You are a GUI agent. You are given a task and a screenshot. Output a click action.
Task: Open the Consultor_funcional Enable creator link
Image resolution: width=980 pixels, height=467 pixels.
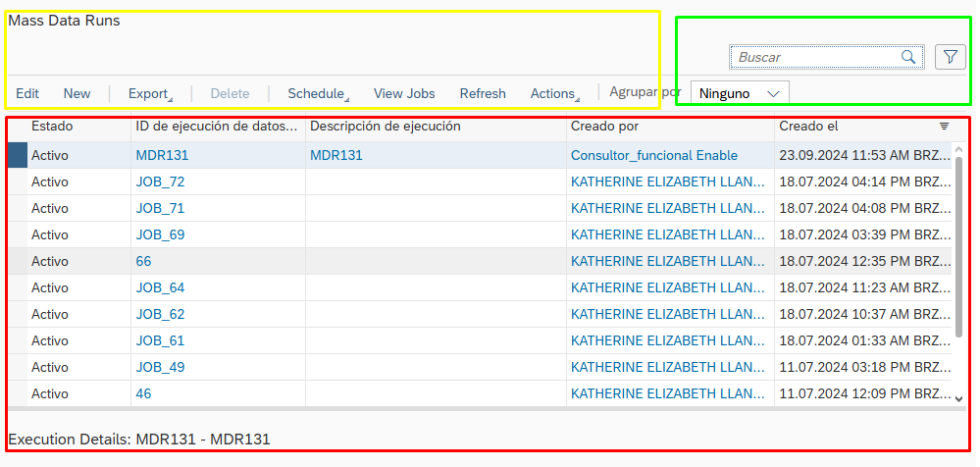click(653, 155)
